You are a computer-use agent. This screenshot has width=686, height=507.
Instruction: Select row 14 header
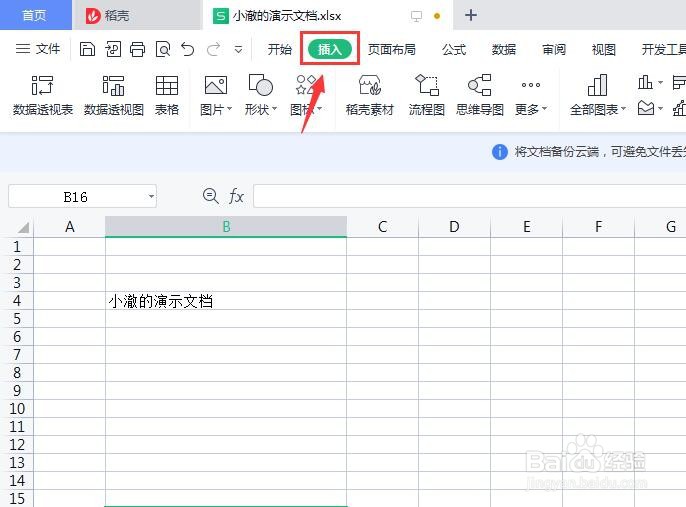(x=17, y=481)
